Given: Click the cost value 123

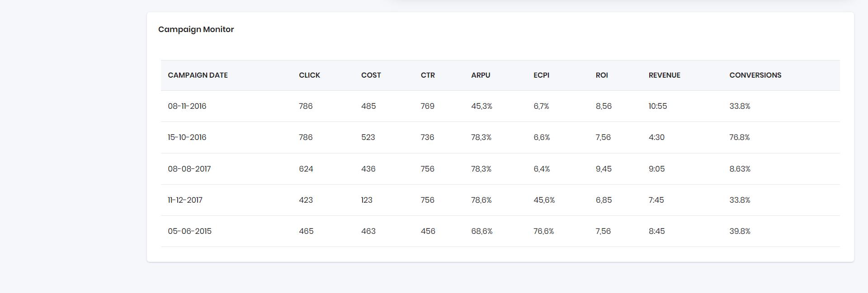Looking at the screenshot, I should [x=367, y=200].
